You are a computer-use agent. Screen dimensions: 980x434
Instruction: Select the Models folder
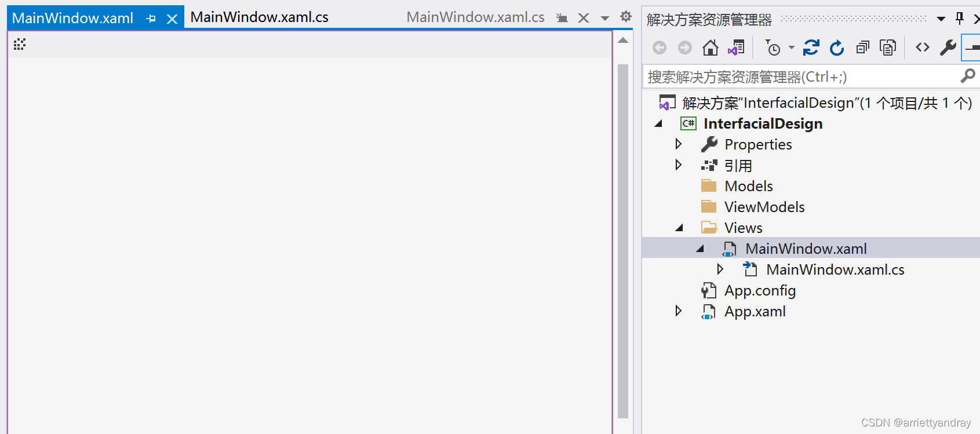tap(749, 186)
